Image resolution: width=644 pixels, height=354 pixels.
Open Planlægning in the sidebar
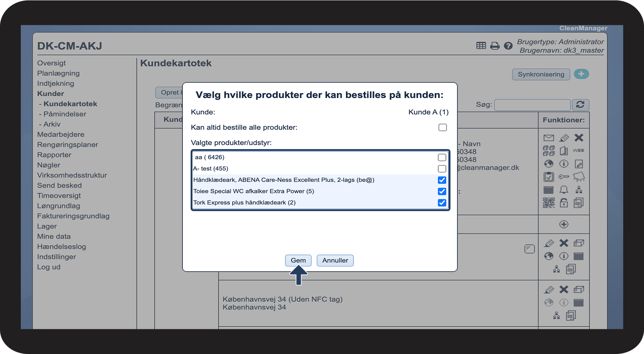(x=58, y=73)
